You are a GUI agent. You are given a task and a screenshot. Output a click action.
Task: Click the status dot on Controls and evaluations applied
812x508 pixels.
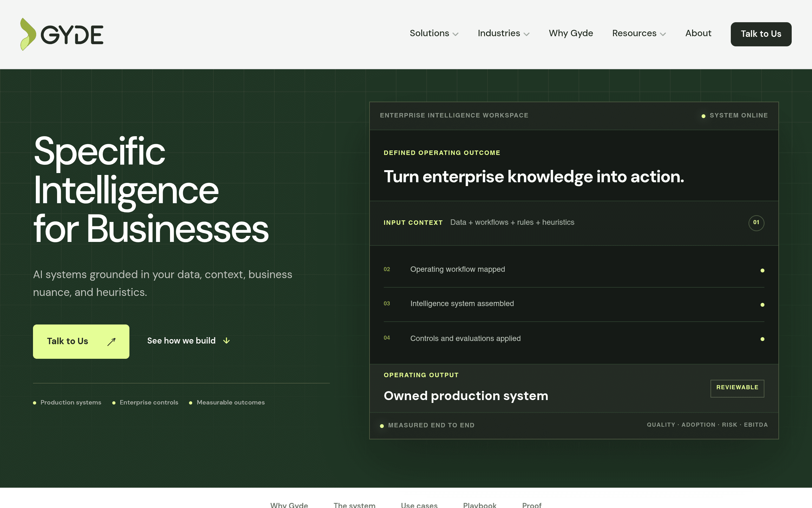762,339
